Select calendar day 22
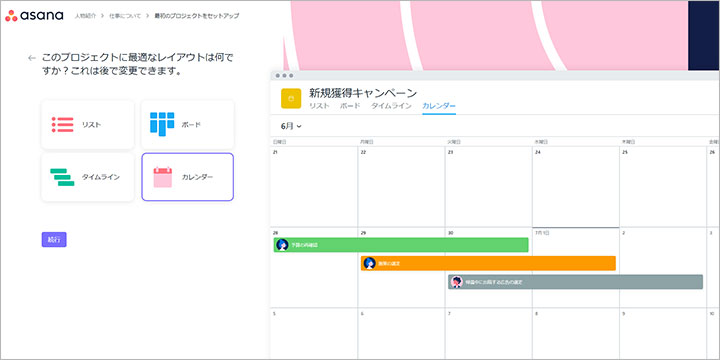720x360 pixels. (401, 186)
